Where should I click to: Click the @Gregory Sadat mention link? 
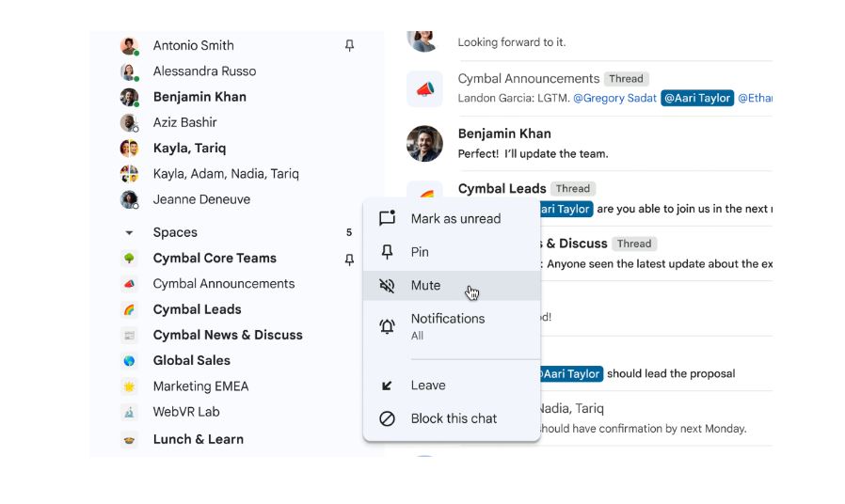[x=614, y=98]
